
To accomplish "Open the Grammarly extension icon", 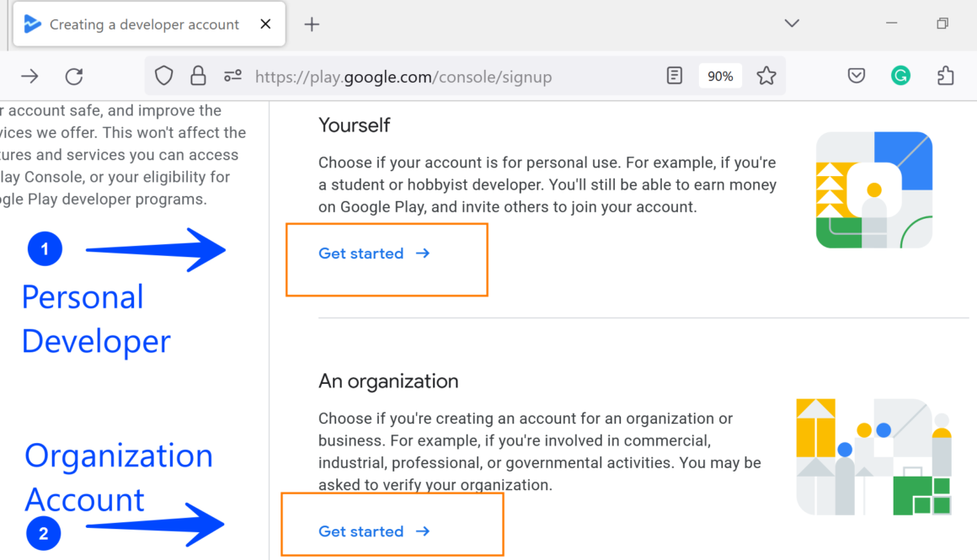I will click(x=900, y=77).
